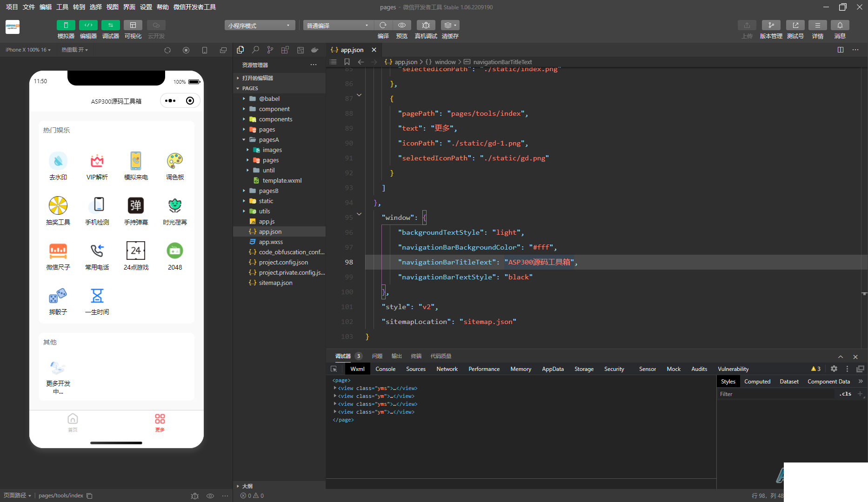Open the search icon in sidebar
Image resolution: width=868 pixels, height=502 pixels.
[255, 50]
